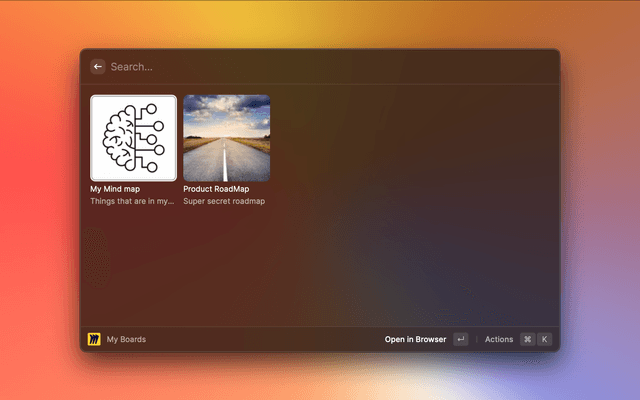Select the Product RoadMap title text
Viewport: 640px width, 400px height.
tap(216, 188)
